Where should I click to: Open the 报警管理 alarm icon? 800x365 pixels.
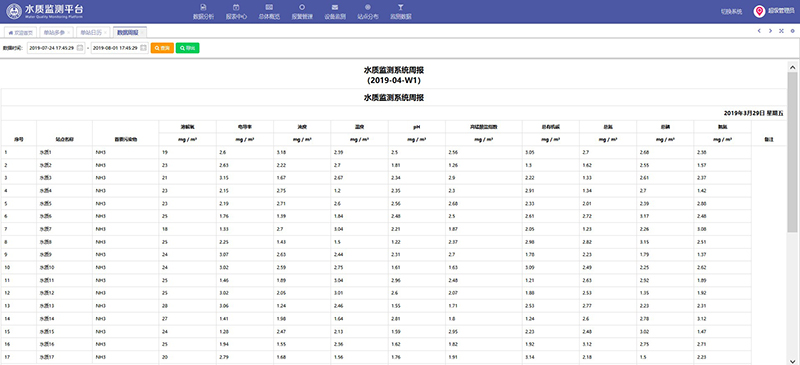[302, 7]
